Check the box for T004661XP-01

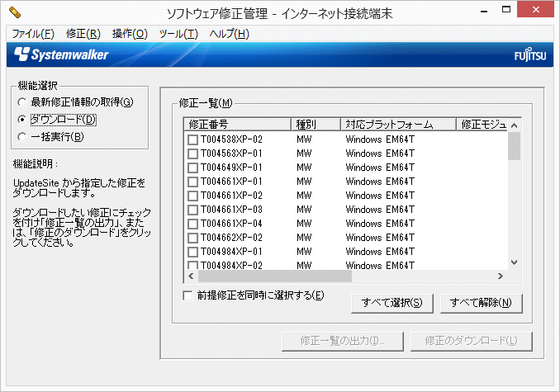point(192,182)
